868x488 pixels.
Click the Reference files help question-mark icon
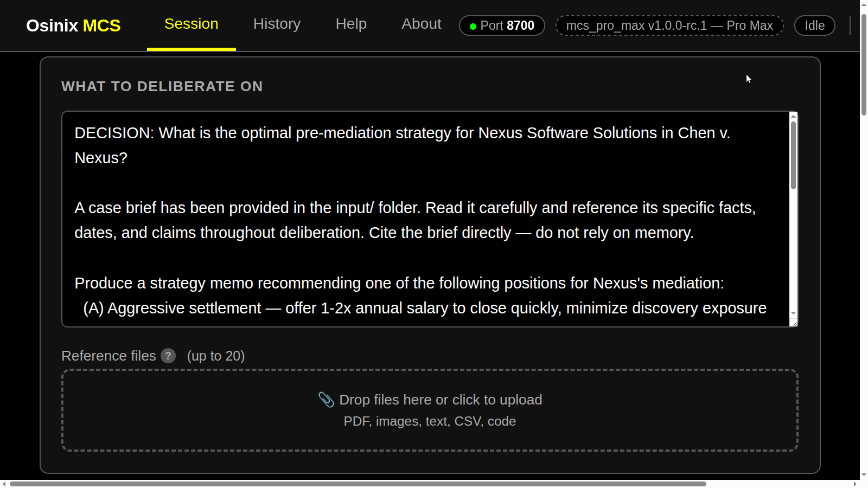coord(168,356)
